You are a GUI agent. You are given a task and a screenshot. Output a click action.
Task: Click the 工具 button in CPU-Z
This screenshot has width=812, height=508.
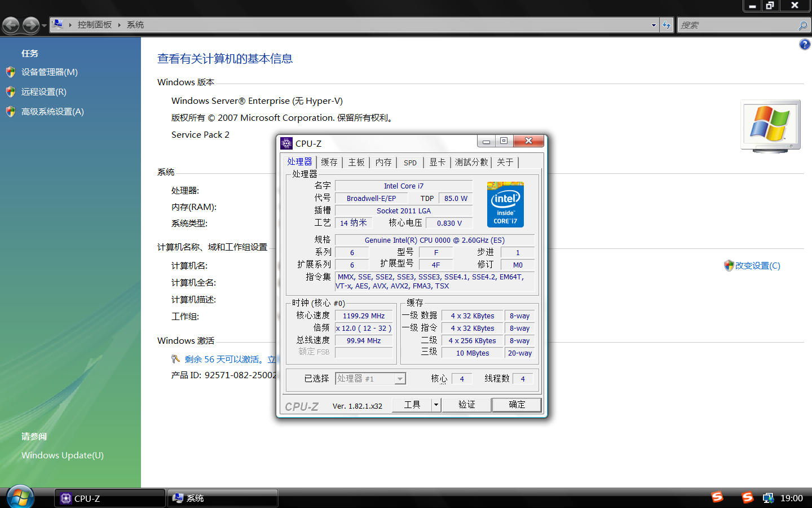tap(412, 405)
